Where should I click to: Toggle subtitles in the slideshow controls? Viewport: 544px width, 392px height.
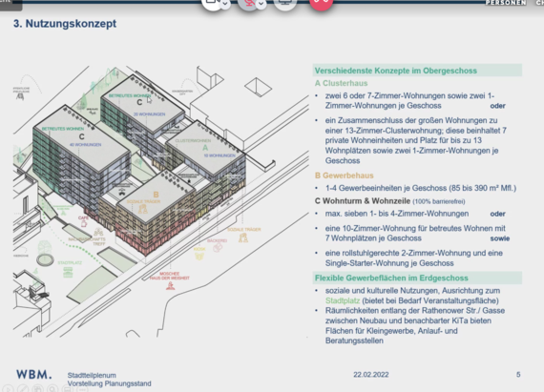coord(68,389)
